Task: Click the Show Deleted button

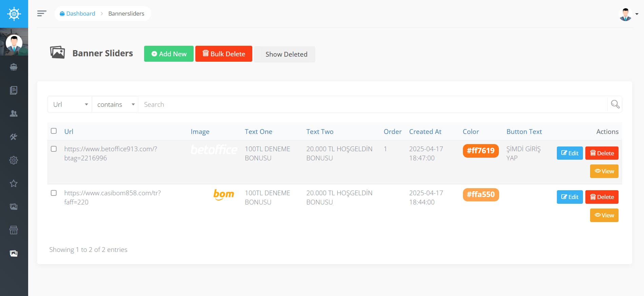Action: [285, 54]
